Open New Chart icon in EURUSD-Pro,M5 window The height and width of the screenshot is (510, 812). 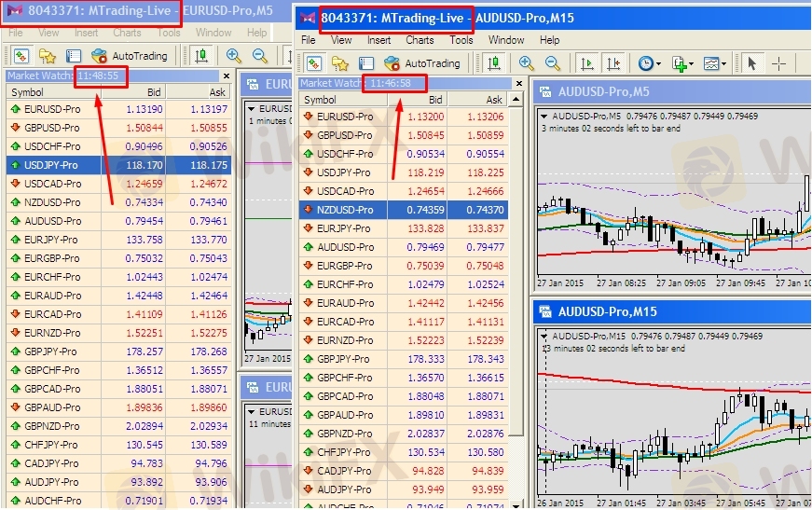coord(21,56)
